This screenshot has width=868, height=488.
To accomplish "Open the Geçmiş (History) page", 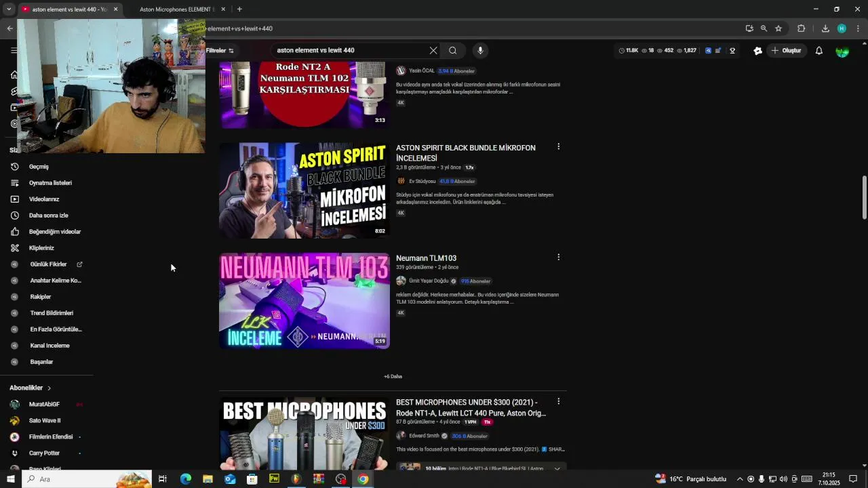I will 39,167.
